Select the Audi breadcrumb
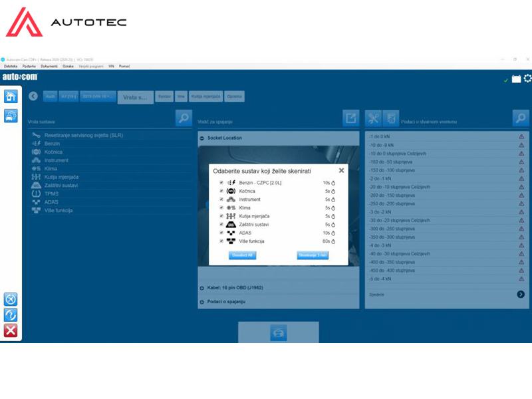Viewport: 532px width, 399px height. [x=51, y=96]
